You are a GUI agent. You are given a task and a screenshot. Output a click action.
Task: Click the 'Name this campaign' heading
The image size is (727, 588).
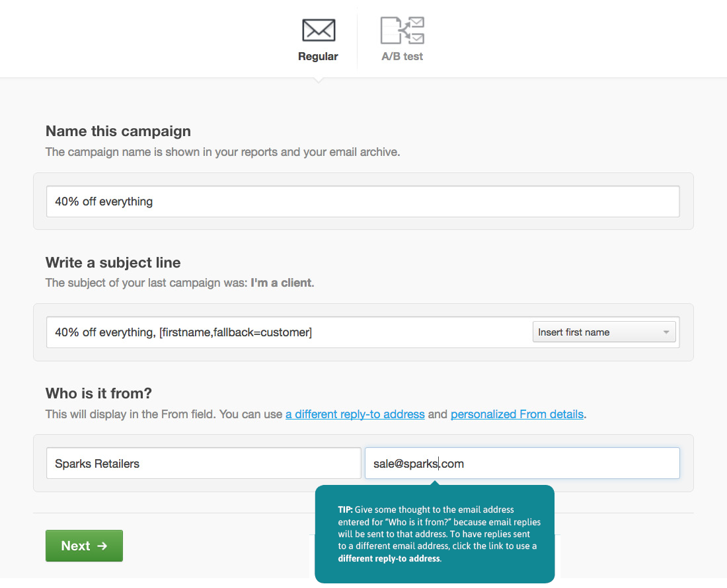(x=118, y=131)
